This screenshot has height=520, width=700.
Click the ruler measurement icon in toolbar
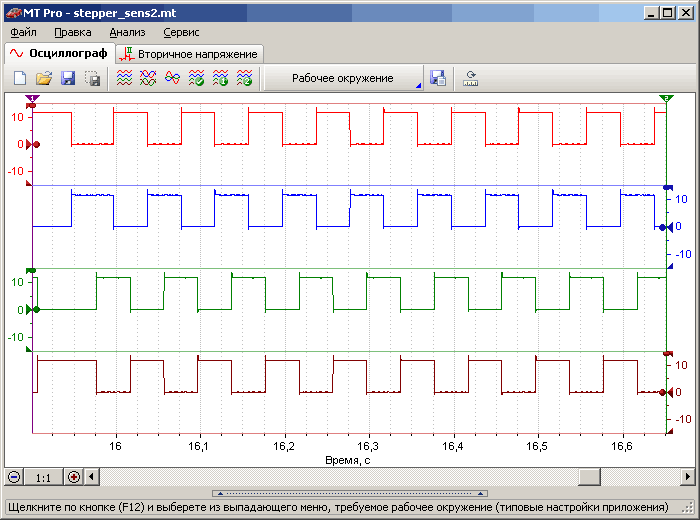471,78
